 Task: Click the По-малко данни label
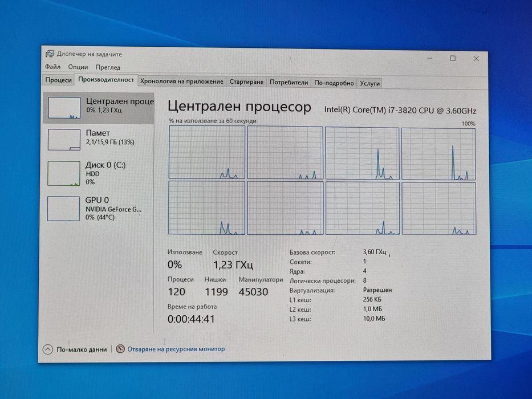click(82, 349)
